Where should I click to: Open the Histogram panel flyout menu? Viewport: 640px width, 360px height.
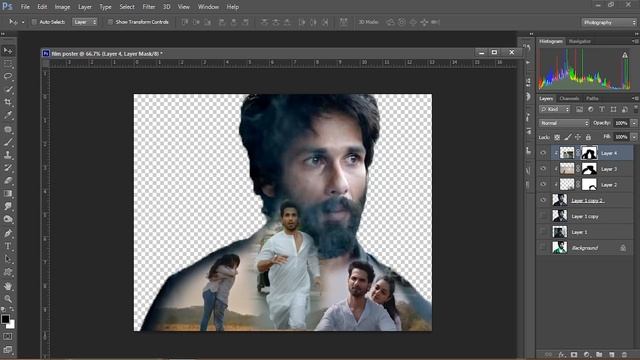[x=635, y=41]
